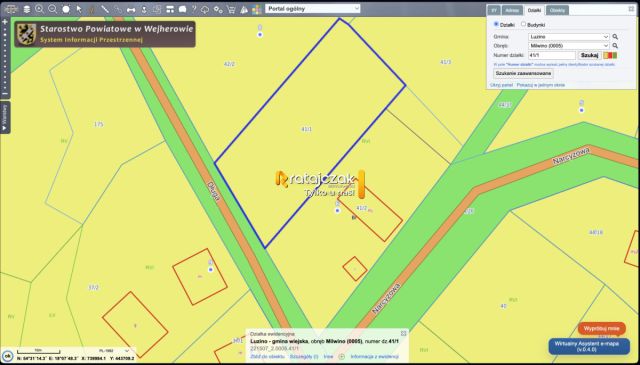The height and width of the screenshot is (365, 640).
Task: Click the Numer działki input field
Action: click(x=552, y=55)
